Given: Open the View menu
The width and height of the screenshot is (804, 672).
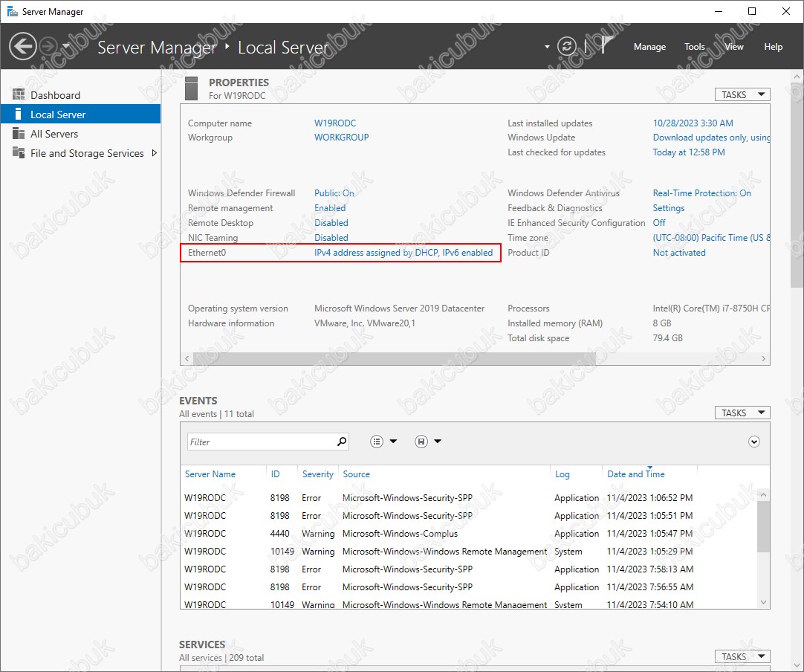Looking at the screenshot, I should point(733,47).
